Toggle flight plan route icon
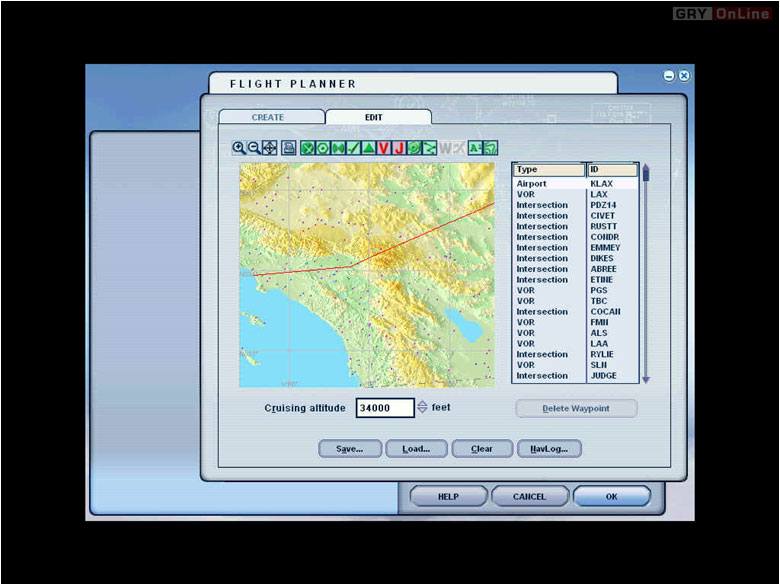This screenshot has width=780, height=585. click(429, 148)
